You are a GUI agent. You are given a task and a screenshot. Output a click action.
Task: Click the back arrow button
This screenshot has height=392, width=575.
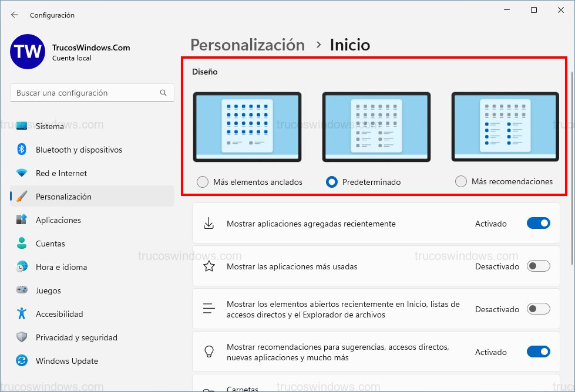14,15
